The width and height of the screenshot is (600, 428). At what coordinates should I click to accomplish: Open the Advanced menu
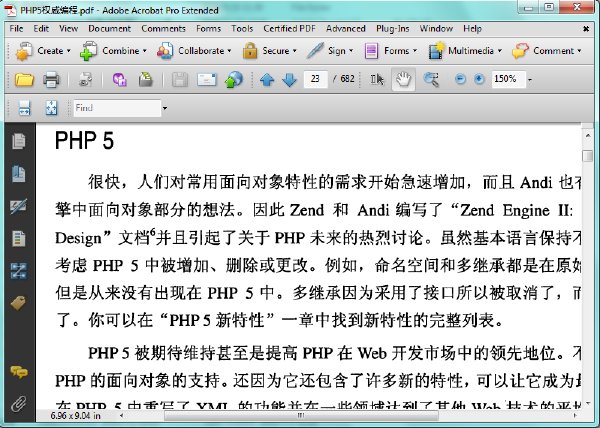[346, 29]
